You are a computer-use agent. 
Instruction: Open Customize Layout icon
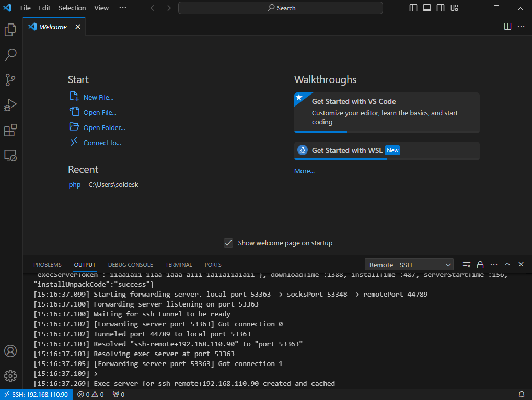(x=454, y=8)
